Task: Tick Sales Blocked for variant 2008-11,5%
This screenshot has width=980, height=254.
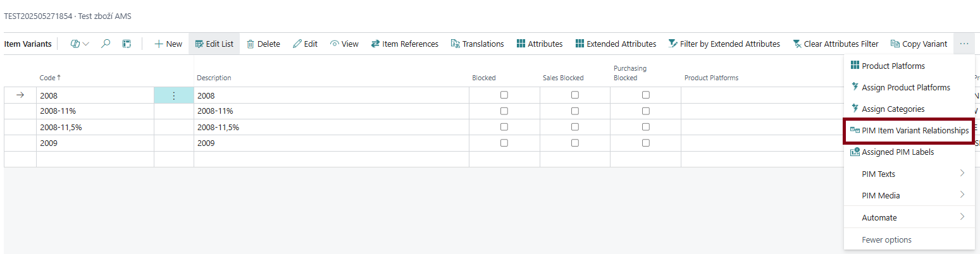Action: pos(575,127)
